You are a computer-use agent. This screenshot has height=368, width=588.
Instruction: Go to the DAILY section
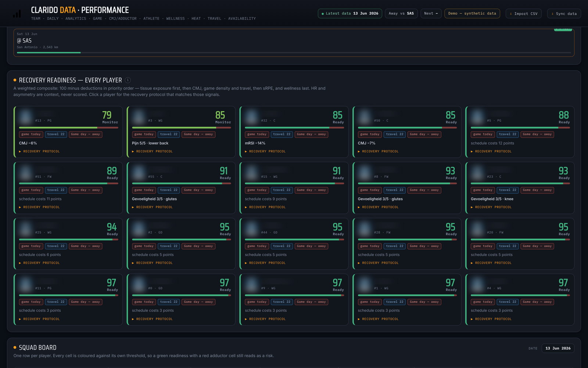[53, 18]
